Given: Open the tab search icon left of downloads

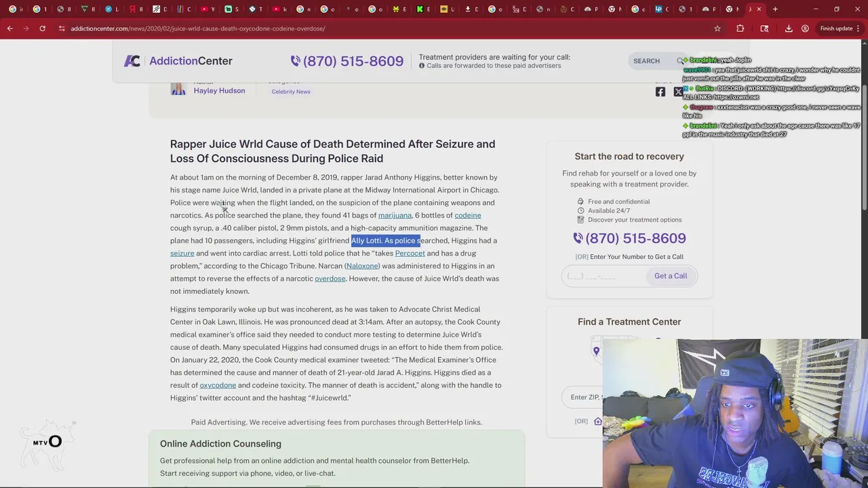Looking at the screenshot, I should 765,28.
